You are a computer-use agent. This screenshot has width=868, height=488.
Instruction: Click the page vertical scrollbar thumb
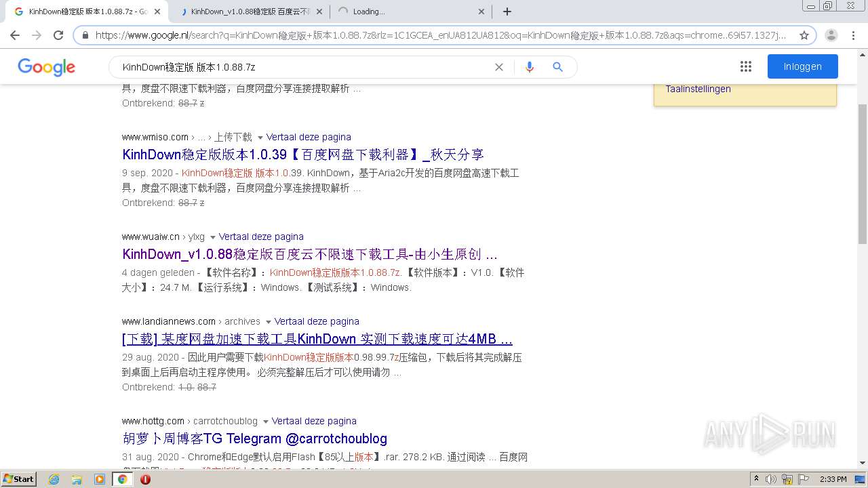point(863,174)
